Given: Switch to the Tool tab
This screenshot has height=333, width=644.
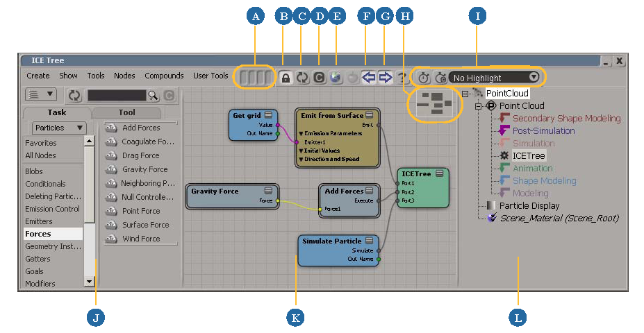Looking at the screenshot, I should tap(127, 112).
